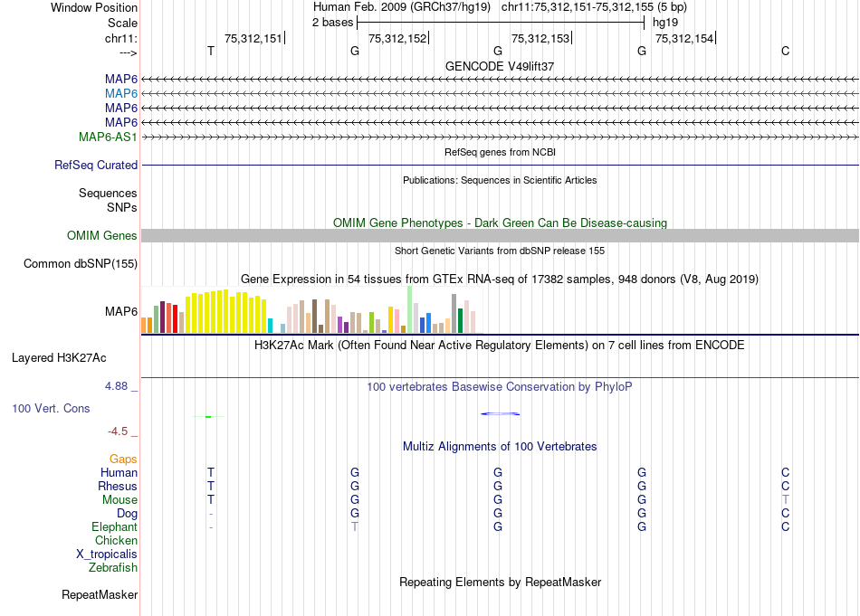The height and width of the screenshot is (616, 860).
Task: Click the -4.5 PhyloP lower limit value
Action: pyautogui.click(x=118, y=431)
